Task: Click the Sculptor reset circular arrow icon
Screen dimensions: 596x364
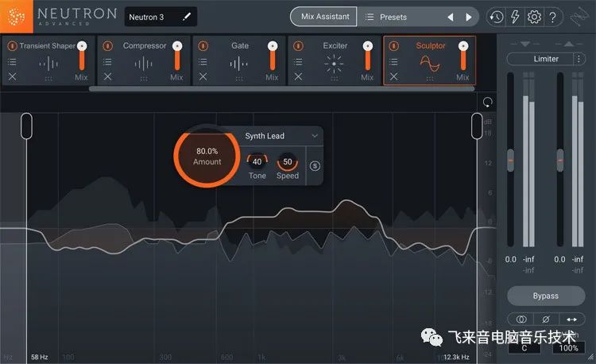Action: [x=487, y=103]
